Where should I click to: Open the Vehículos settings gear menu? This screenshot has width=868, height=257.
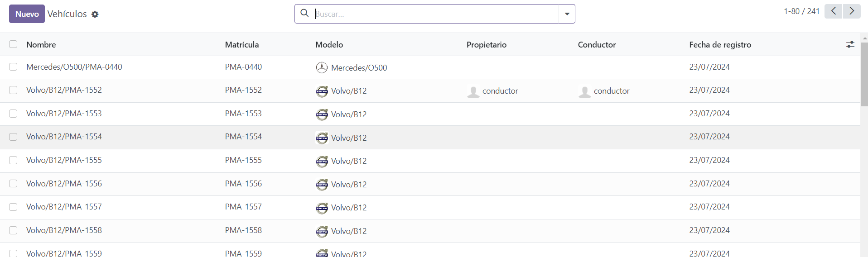point(95,14)
